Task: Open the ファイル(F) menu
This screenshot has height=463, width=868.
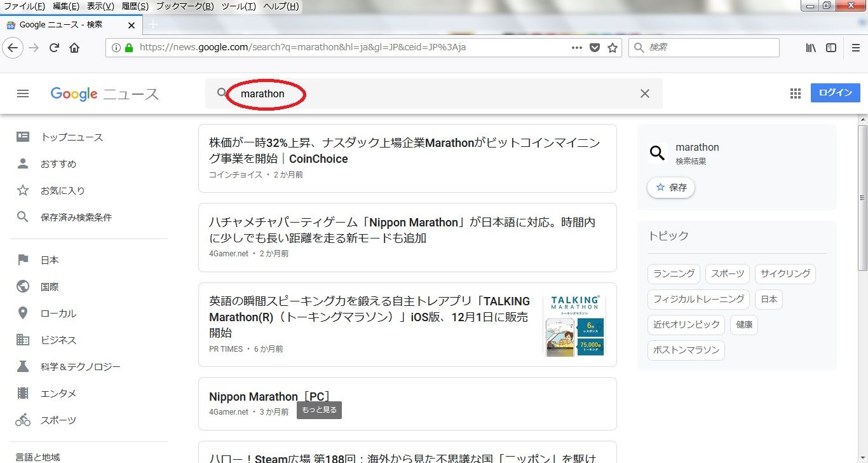Action: pos(25,6)
